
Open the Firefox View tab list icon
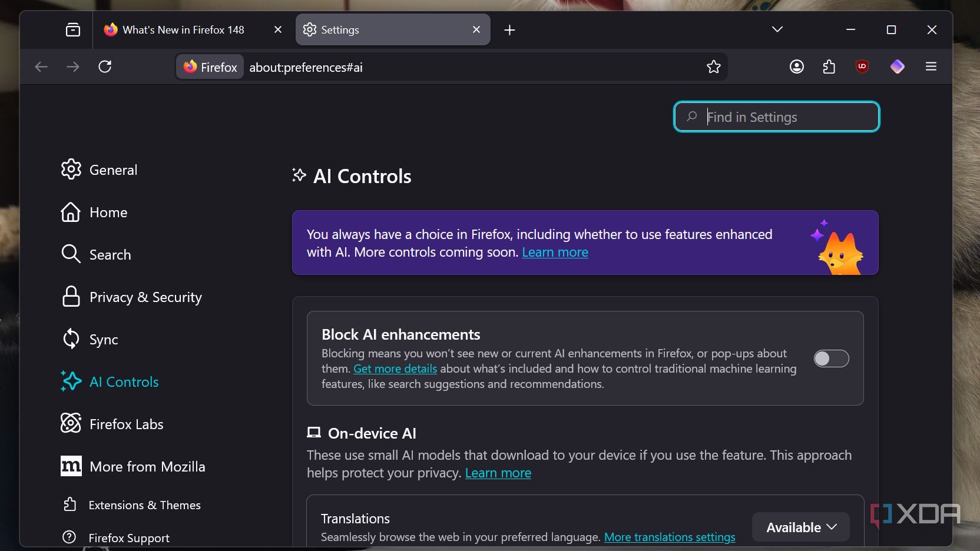73,29
